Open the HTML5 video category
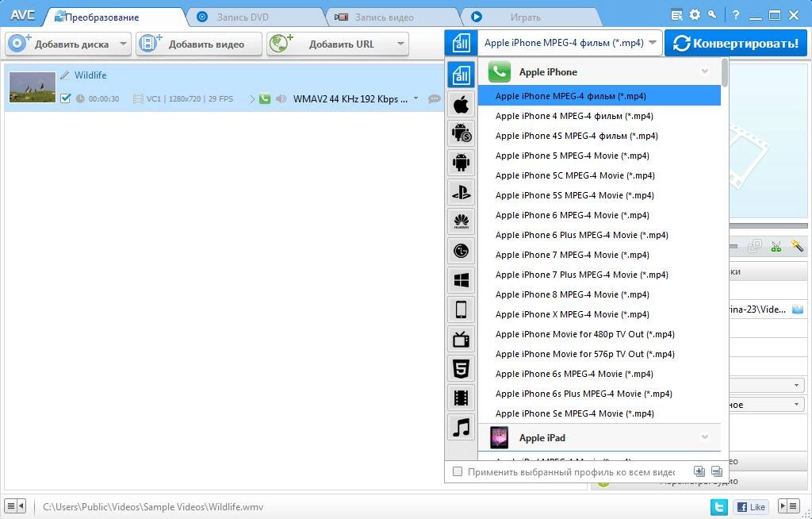This screenshot has height=519, width=812. tap(461, 369)
